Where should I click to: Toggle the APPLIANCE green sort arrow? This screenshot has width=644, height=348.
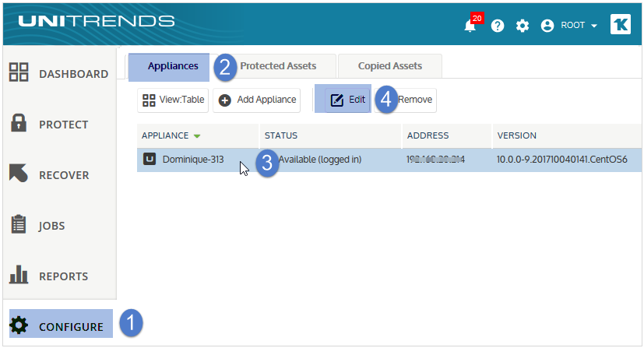click(197, 136)
